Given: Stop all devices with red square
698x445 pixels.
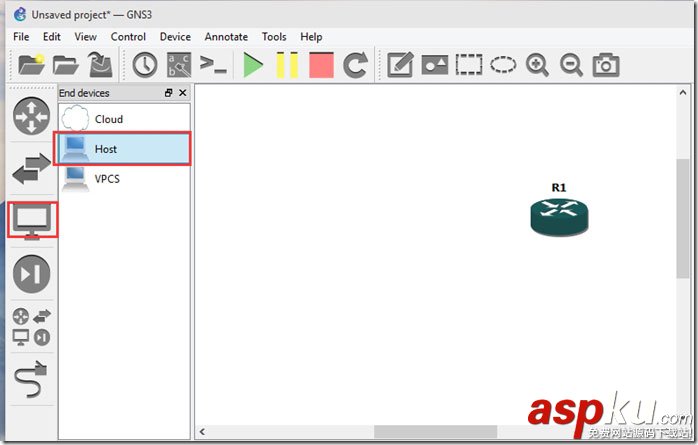Looking at the screenshot, I should click(x=321, y=65).
